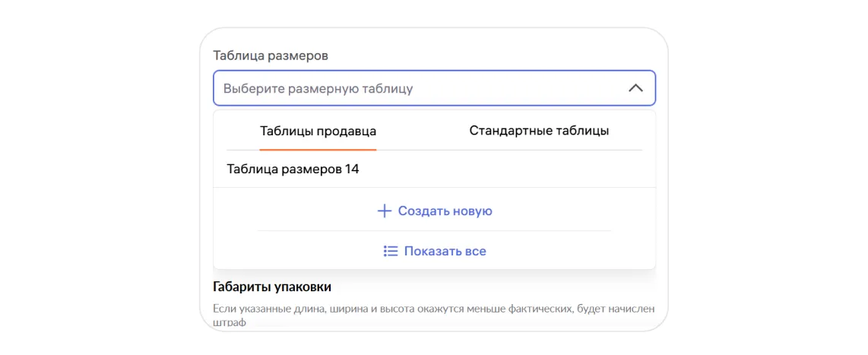This screenshot has height=355, width=868.
Task: Click the list icon beside 'Показать все'
Action: [391, 251]
